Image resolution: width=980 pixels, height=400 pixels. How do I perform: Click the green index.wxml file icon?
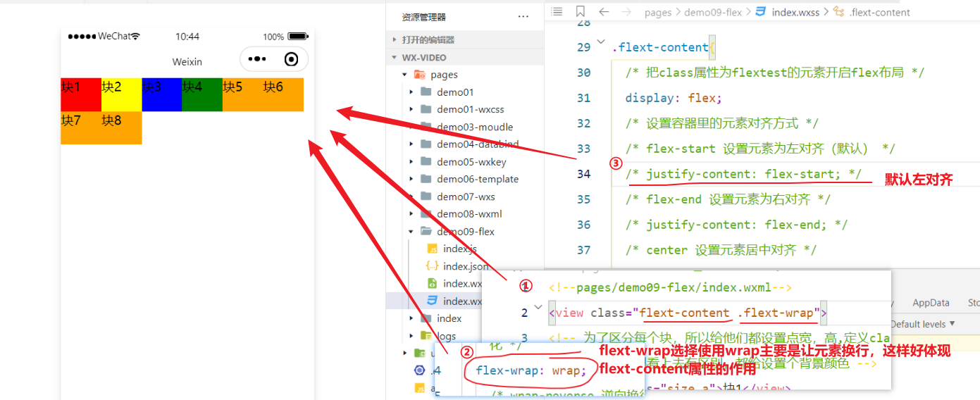point(433,283)
